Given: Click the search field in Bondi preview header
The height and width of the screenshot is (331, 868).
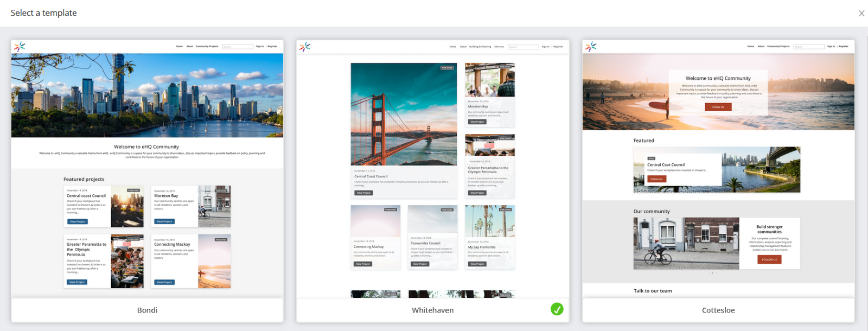Looking at the screenshot, I should pos(238,47).
